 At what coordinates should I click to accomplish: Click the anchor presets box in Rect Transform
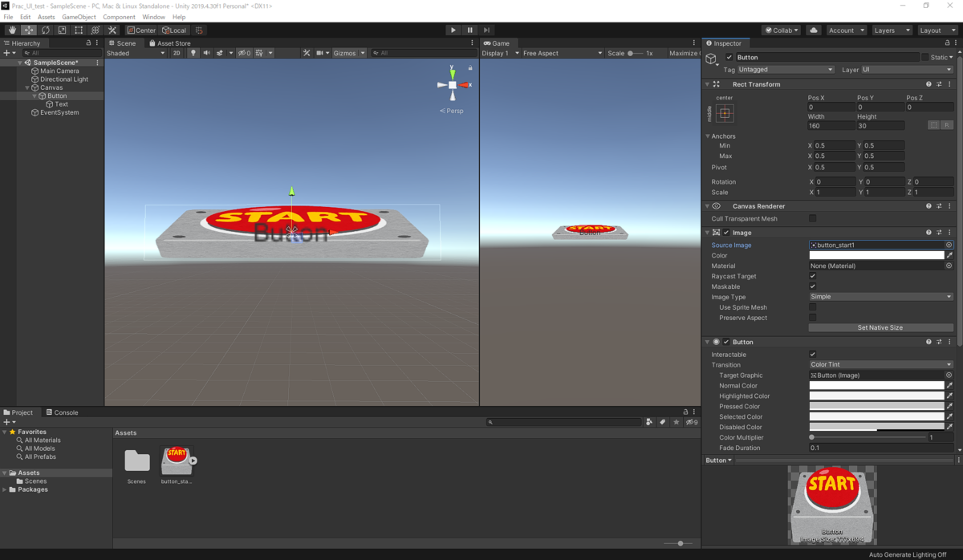click(725, 113)
